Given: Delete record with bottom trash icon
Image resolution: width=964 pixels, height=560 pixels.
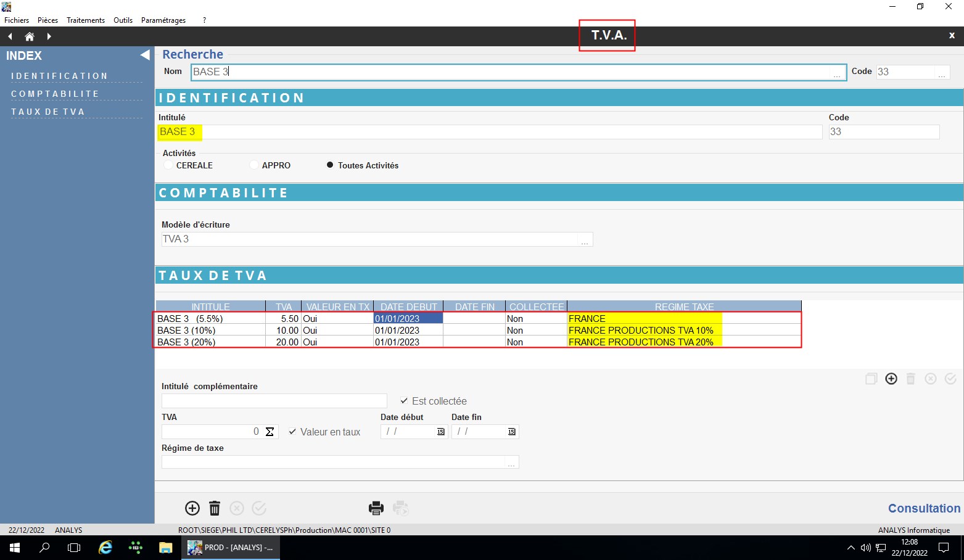Looking at the screenshot, I should tap(215, 508).
